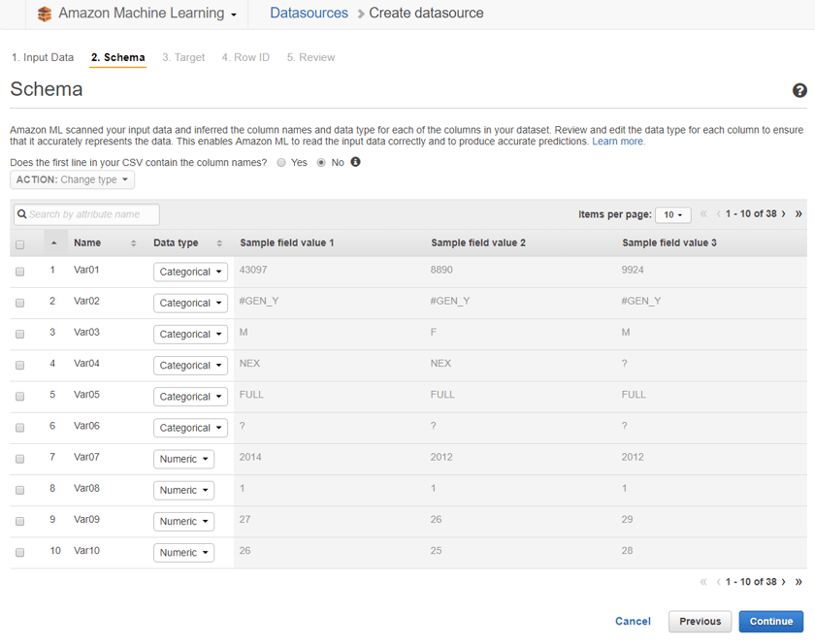Click the first NEX sample value
The width and height of the screenshot is (815, 644).
[249, 364]
